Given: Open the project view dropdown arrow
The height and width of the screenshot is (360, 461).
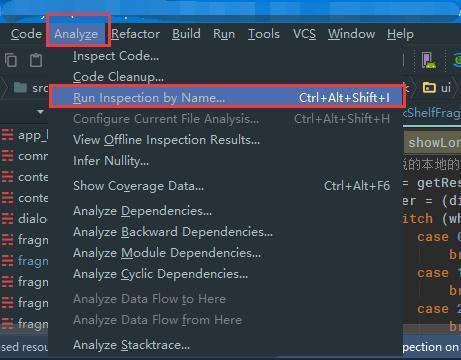Looking at the screenshot, I should click(x=40, y=112).
